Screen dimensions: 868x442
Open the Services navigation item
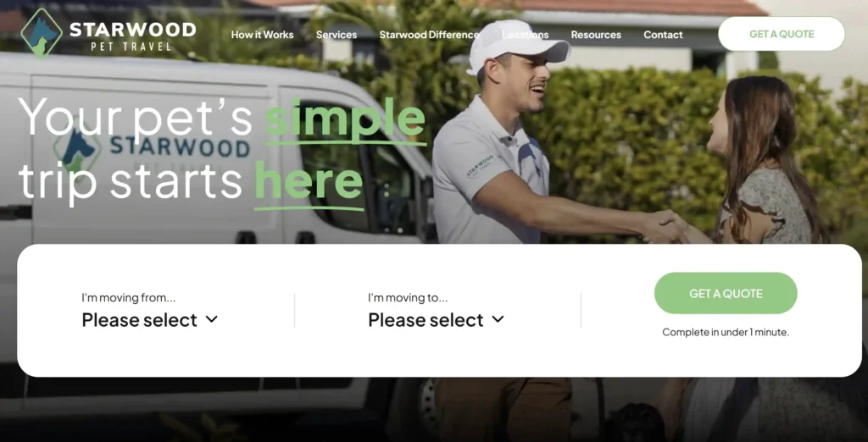(337, 35)
